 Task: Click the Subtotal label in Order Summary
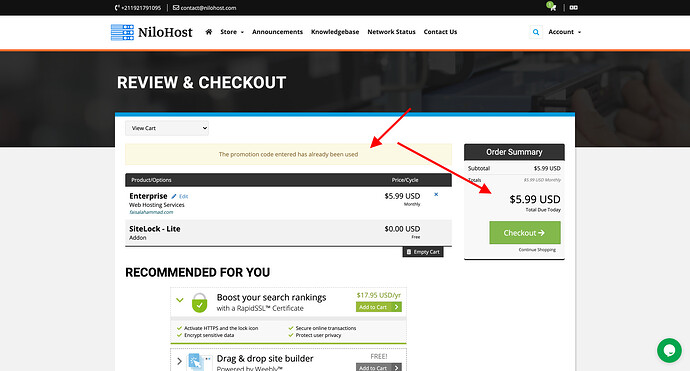(x=479, y=168)
